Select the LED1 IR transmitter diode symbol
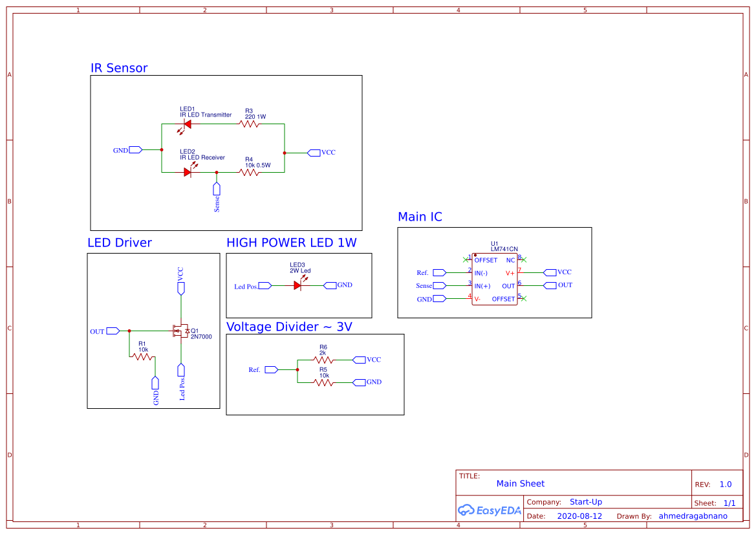756x535 pixels. (187, 124)
